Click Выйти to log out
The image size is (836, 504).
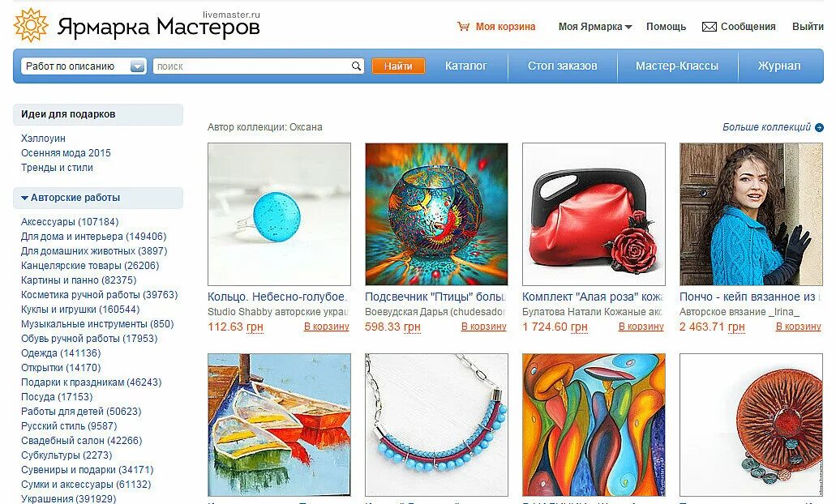click(808, 27)
